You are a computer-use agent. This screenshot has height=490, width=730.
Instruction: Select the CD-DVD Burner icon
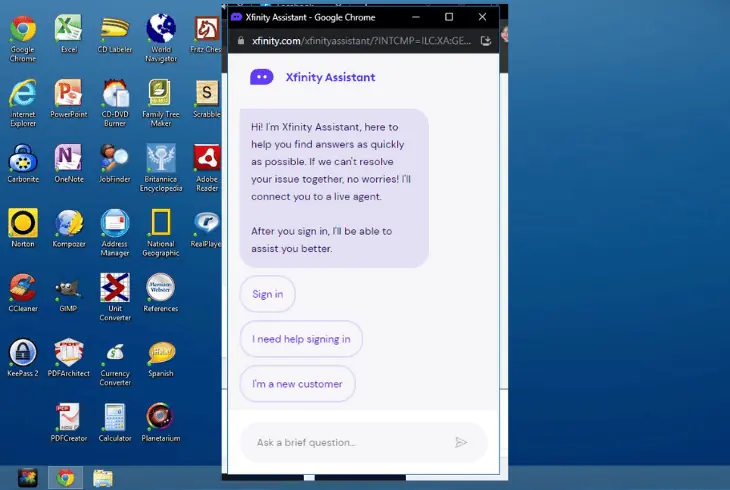[x=115, y=103]
